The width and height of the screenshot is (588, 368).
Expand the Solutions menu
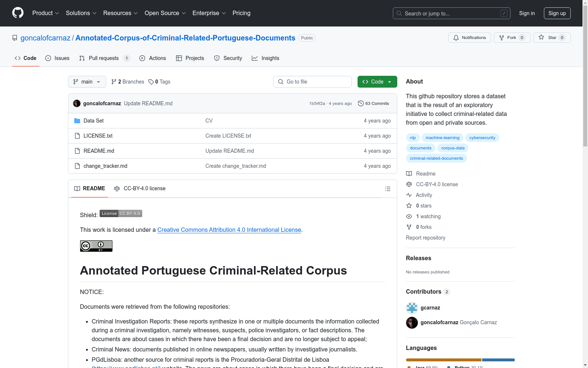click(81, 13)
